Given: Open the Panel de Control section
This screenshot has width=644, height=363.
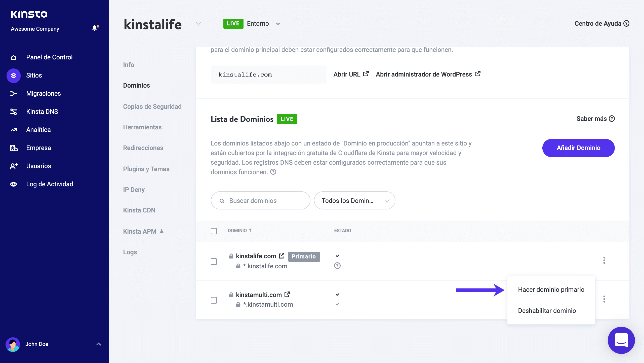Looking at the screenshot, I should coord(49,57).
